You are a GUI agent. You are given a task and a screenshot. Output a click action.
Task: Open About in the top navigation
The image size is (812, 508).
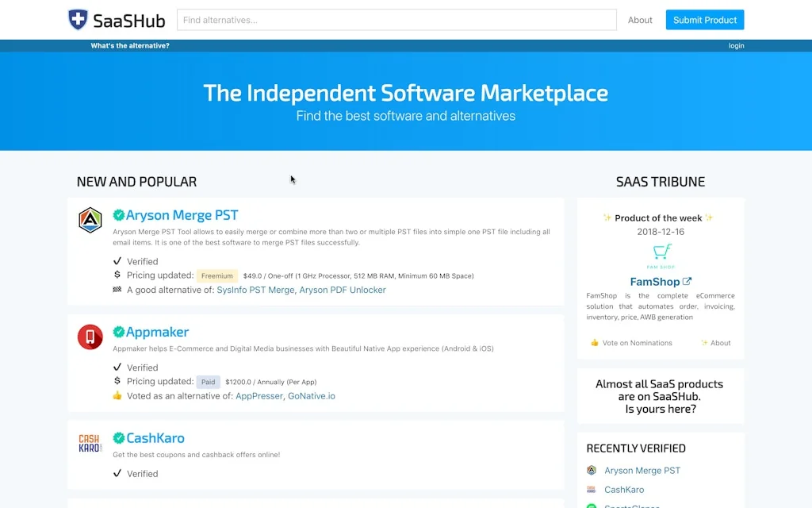[639, 19]
